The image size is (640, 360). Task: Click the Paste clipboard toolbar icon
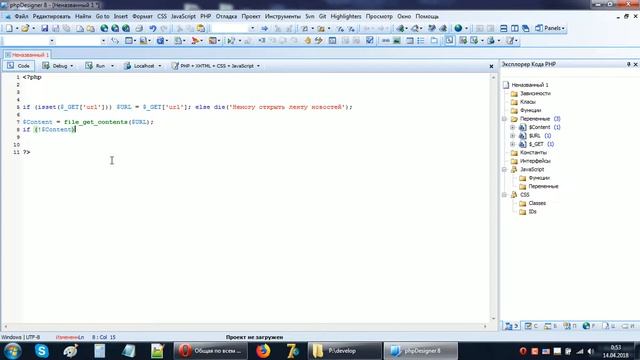[x=201, y=28]
